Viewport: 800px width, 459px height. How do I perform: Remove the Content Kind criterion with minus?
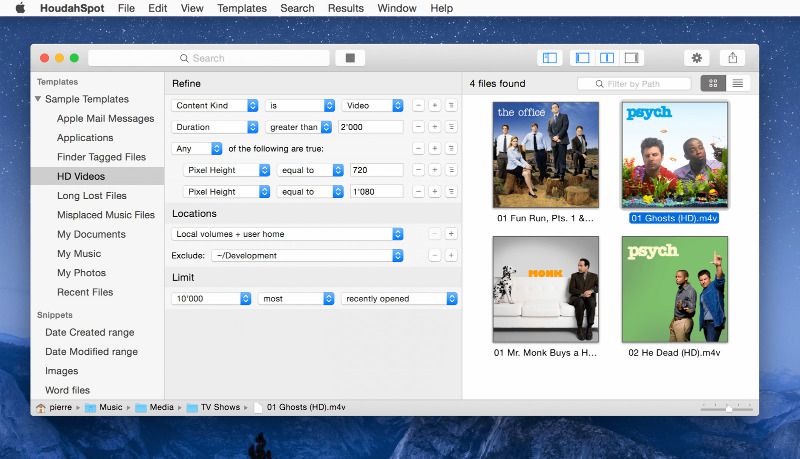[x=418, y=105]
